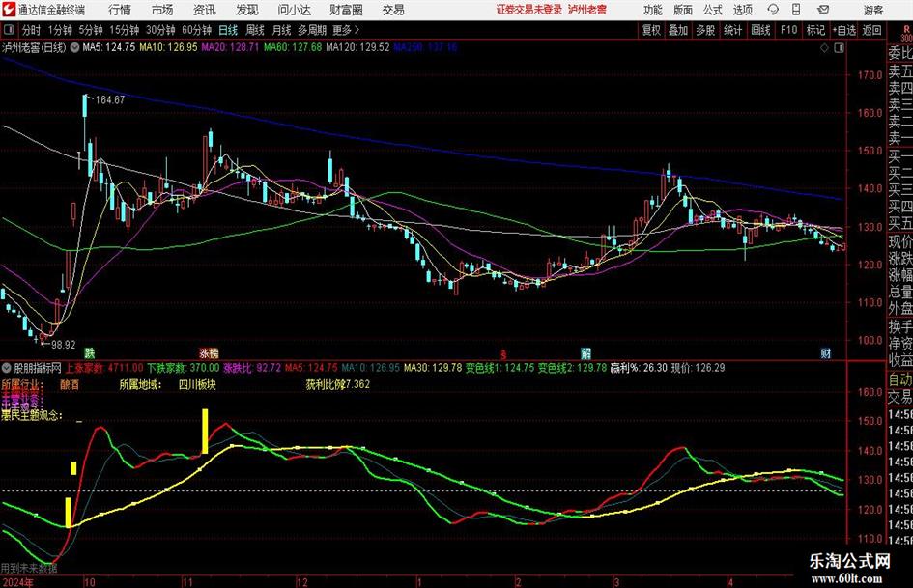Click the mobile phone icon in title bar
The height and width of the screenshot is (588, 913).
click(796, 10)
